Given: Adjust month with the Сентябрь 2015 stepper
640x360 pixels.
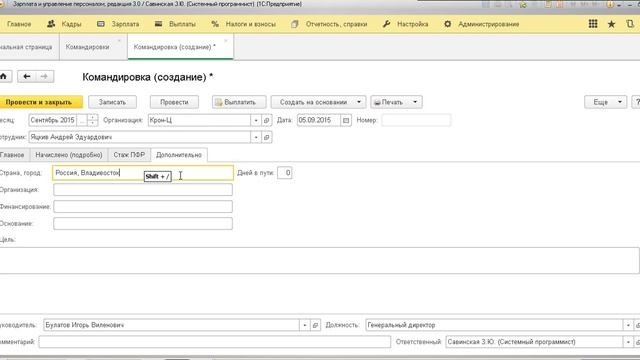Looking at the screenshot, I should (x=93, y=120).
